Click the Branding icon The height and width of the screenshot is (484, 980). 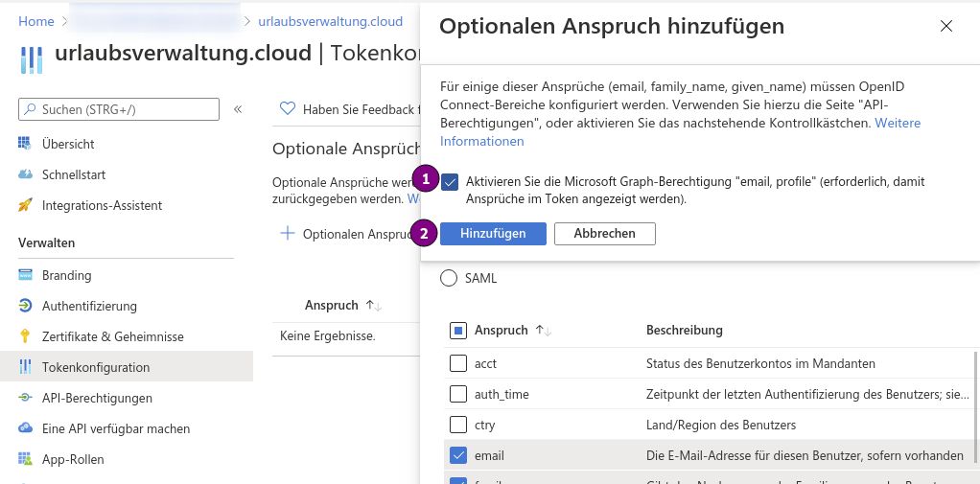(25, 275)
